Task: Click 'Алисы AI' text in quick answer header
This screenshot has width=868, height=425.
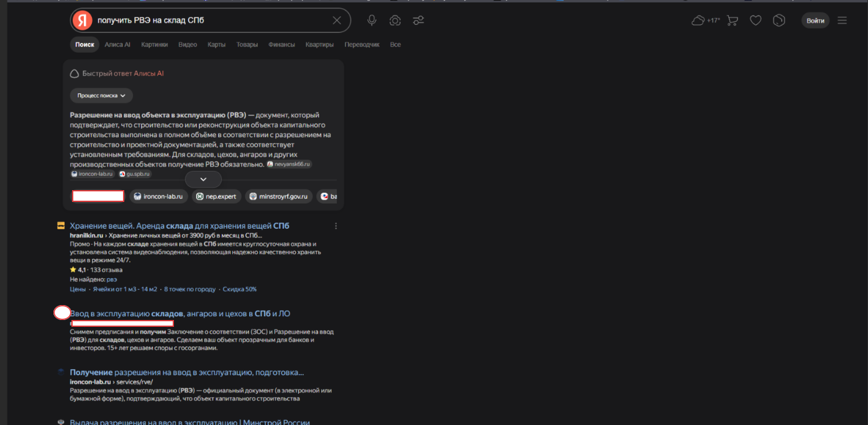Action: (x=148, y=73)
